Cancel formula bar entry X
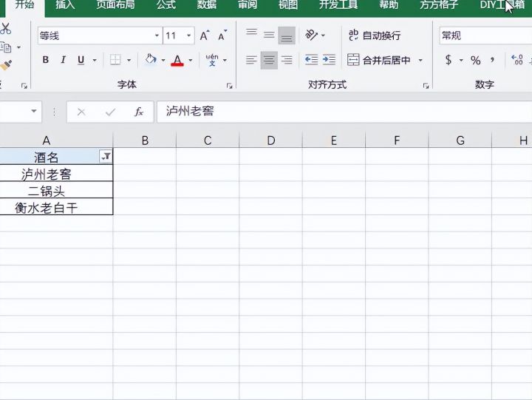The height and width of the screenshot is (400, 532). (81, 112)
